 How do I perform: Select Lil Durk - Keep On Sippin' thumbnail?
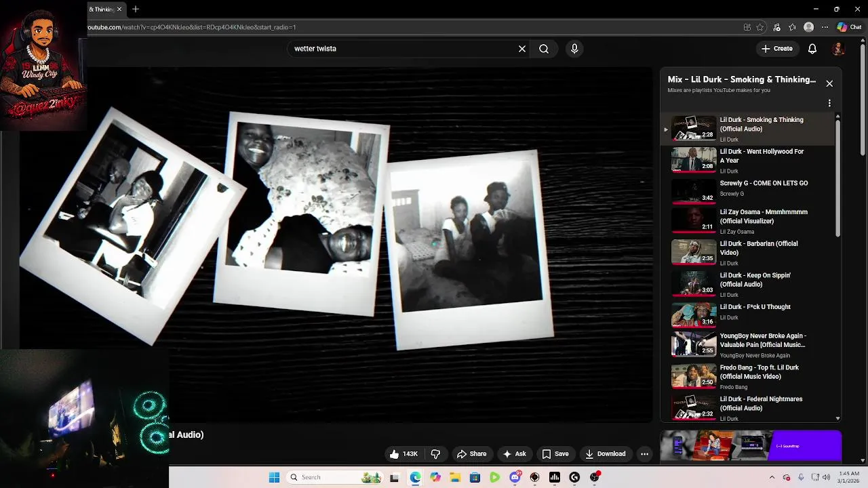tap(694, 283)
